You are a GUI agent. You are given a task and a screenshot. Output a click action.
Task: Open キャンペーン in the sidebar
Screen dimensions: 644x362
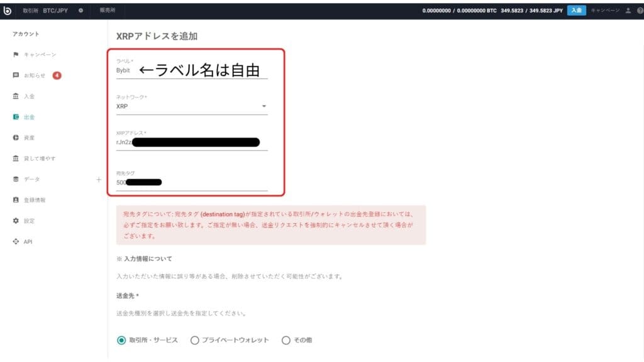tap(40, 55)
